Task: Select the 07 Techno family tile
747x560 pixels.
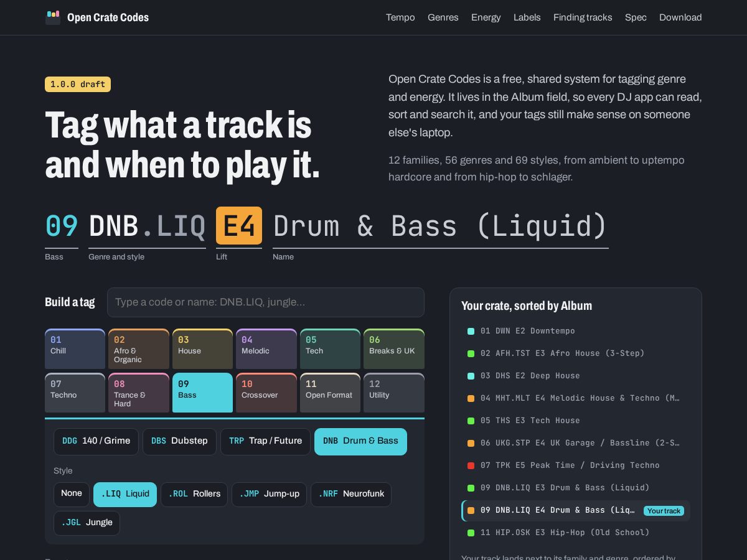Action: (75, 393)
